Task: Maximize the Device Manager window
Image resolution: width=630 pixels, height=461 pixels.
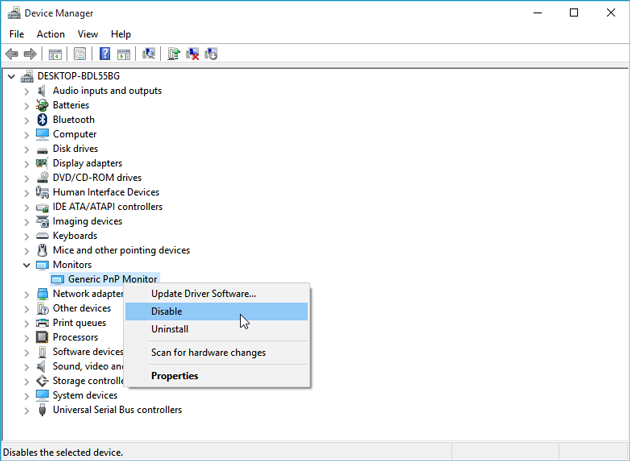Action: coord(574,13)
